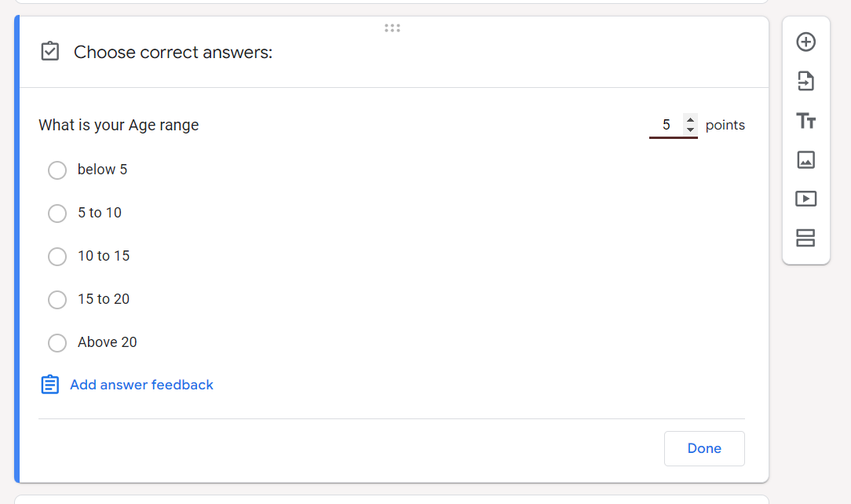Add a new section icon
Viewport: 851px width, 504px height.
806,238
